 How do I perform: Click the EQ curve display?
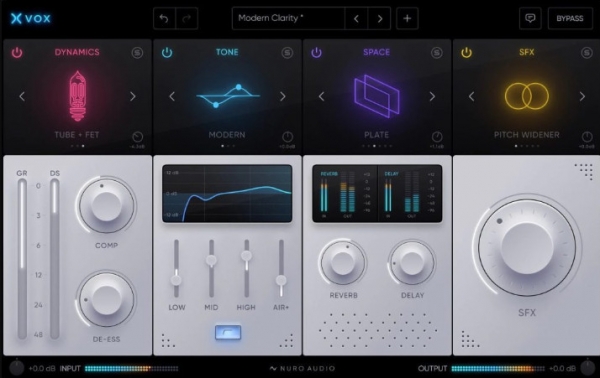(x=227, y=194)
